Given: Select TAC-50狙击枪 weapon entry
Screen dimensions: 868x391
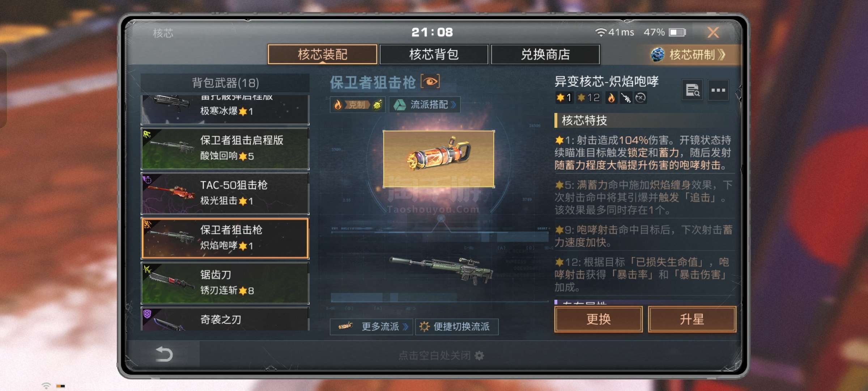Looking at the screenshot, I should point(225,193).
